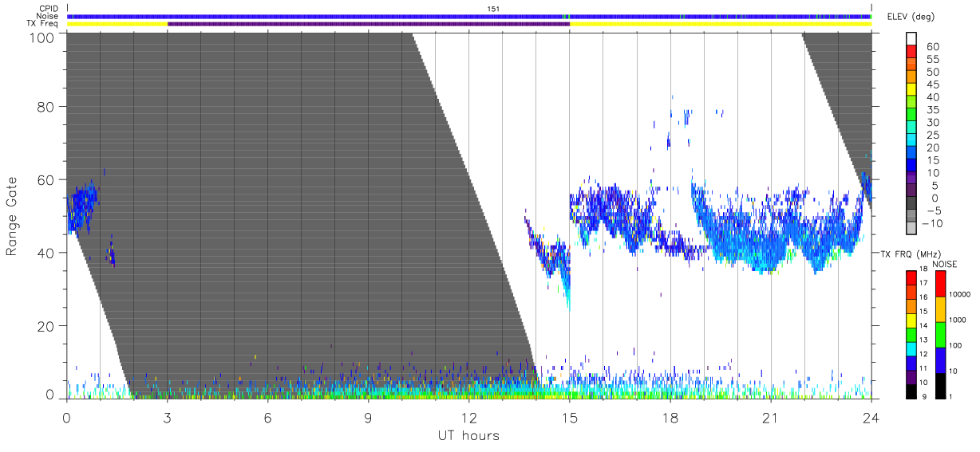Click x-axis tick label '9'
This screenshot has height=452, width=980.
(368, 417)
